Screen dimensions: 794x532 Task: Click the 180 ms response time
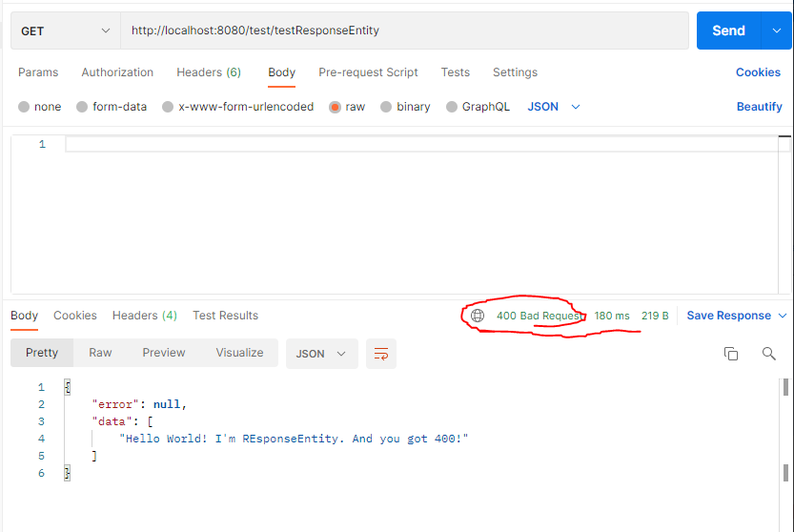(x=612, y=316)
